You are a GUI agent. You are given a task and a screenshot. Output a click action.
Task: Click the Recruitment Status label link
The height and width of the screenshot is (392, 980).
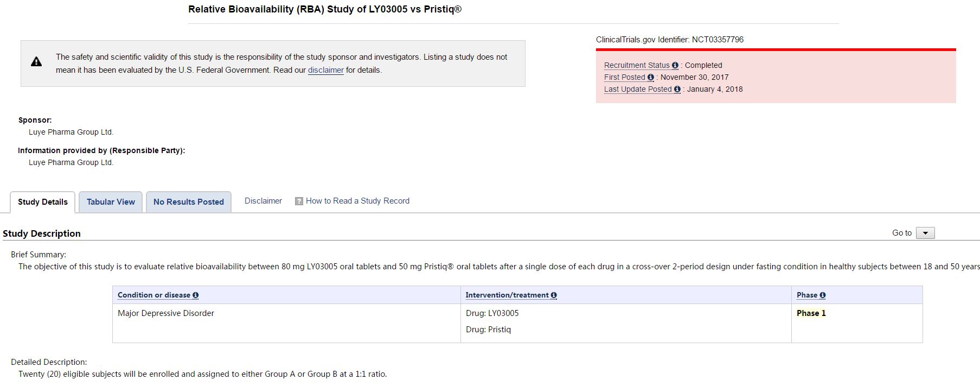[637, 65]
